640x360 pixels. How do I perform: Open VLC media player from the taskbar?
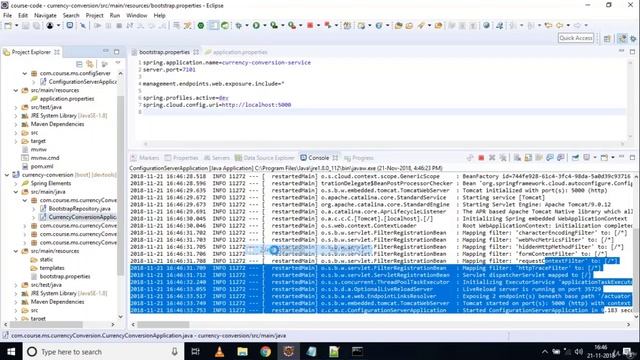point(219,351)
